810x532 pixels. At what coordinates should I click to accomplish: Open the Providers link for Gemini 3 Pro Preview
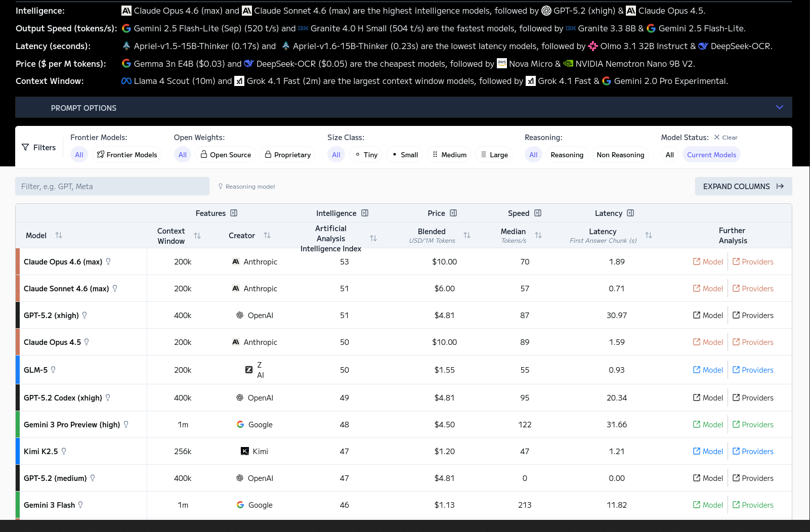(753, 424)
